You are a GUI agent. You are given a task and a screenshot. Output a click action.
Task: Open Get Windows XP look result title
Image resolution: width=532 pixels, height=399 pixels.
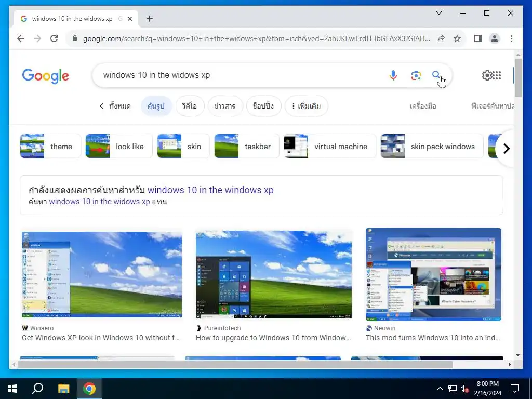101,338
